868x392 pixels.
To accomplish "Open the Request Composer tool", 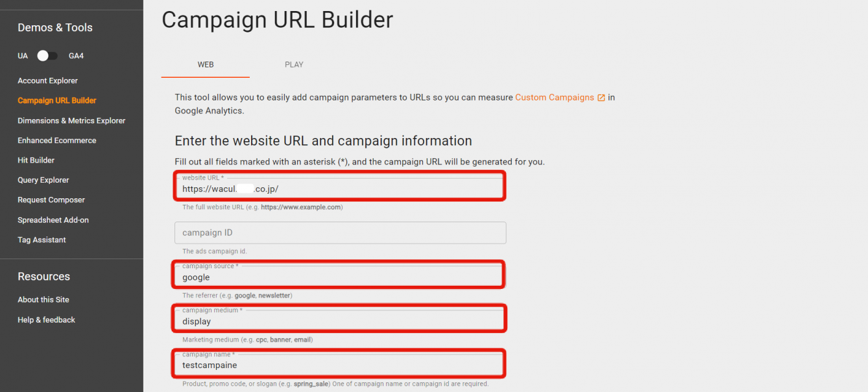I will pyautogui.click(x=51, y=200).
